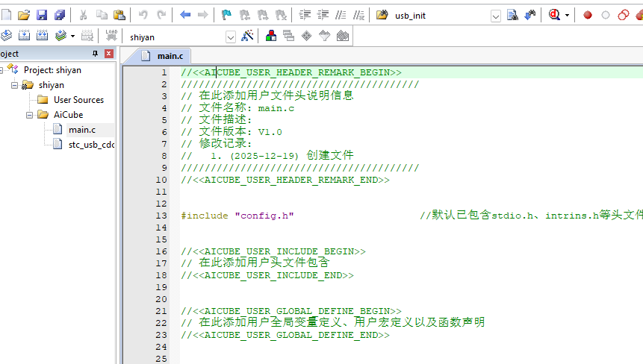
Task: Open Manage Project Items
Action: point(270,36)
